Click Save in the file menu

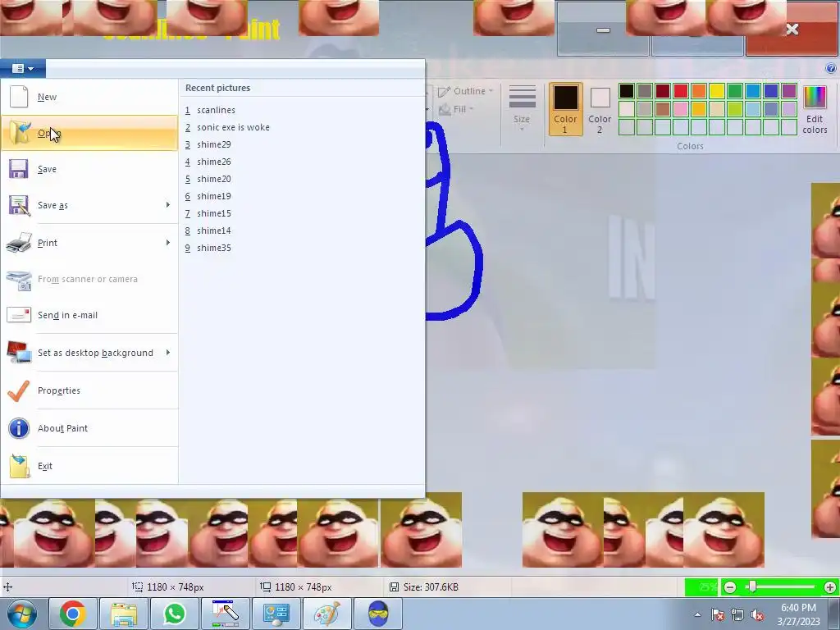point(89,169)
